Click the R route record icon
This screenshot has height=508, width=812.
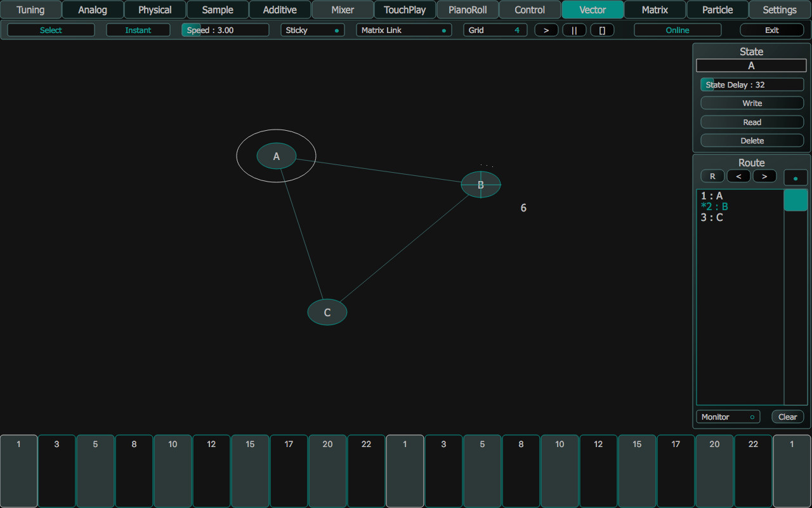[712, 176]
